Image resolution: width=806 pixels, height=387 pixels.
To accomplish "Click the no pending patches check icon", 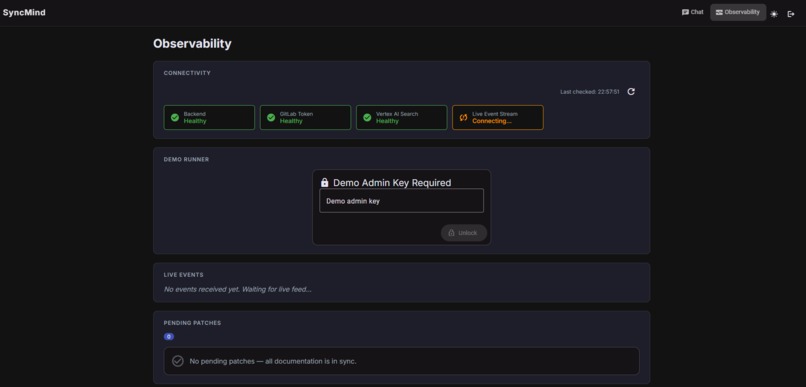I will click(177, 361).
